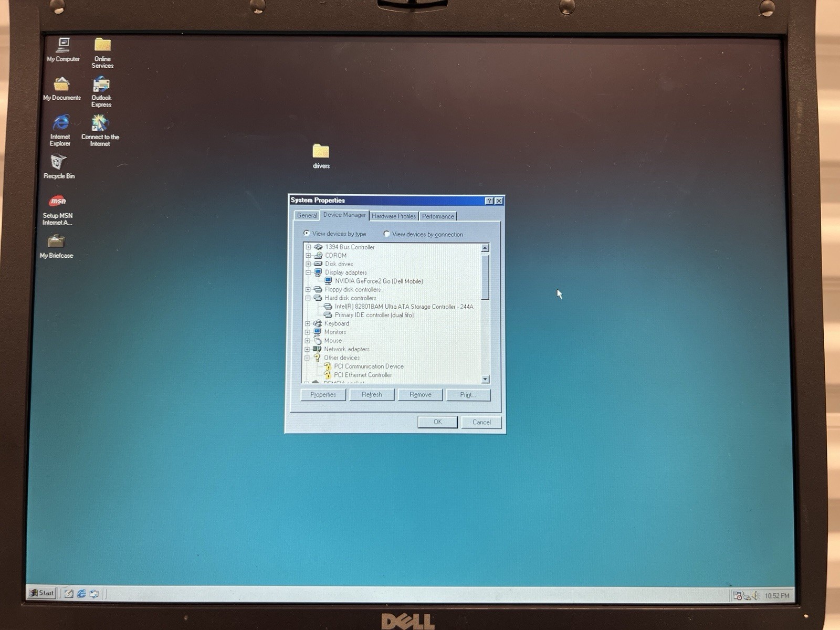Click the tray icon next to the clock
840x630 pixels.
pos(756,595)
